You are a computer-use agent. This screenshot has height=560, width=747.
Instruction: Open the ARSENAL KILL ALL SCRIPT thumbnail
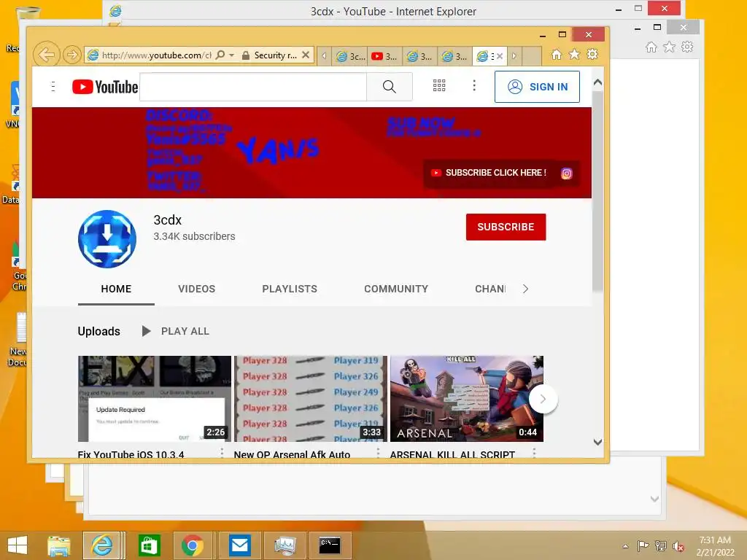point(466,399)
